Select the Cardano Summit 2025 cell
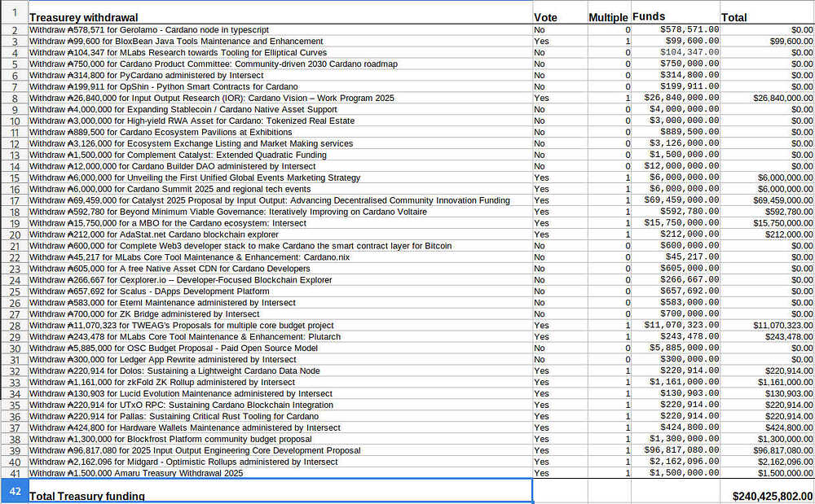This screenshot has width=815, height=504. click(x=280, y=189)
